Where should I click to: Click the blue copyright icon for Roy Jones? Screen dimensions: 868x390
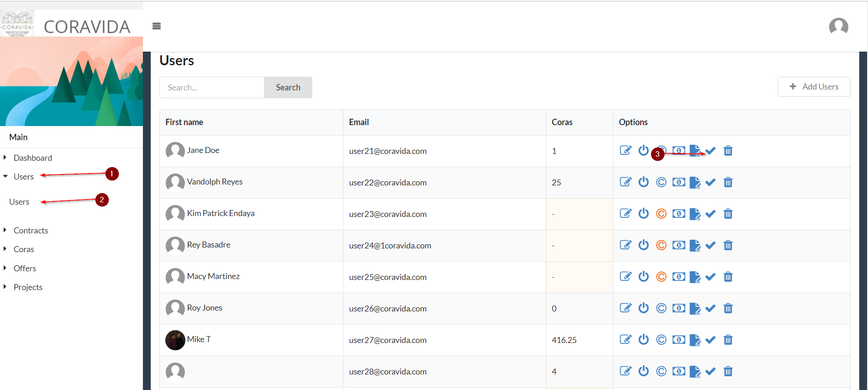[661, 308]
